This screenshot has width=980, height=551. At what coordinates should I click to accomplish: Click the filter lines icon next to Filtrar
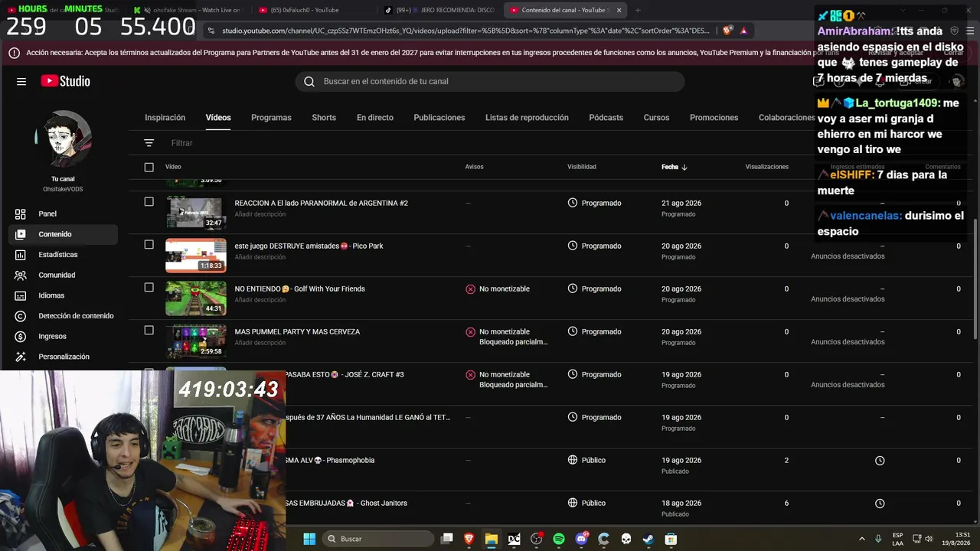pyautogui.click(x=149, y=143)
